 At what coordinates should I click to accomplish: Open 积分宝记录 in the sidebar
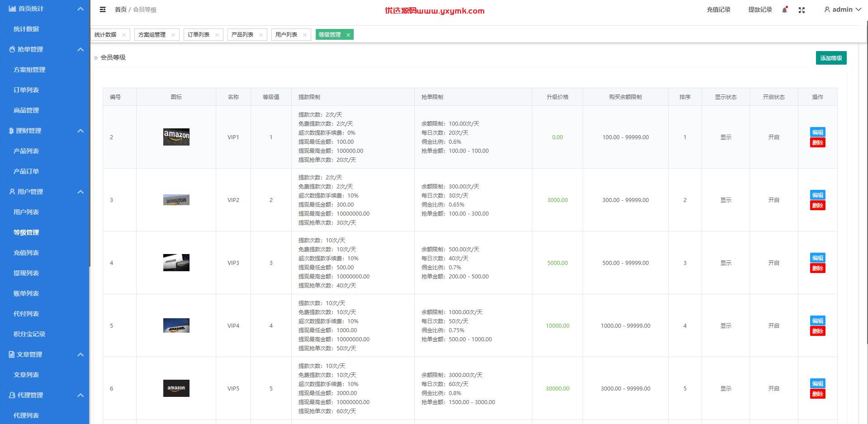click(29, 334)
